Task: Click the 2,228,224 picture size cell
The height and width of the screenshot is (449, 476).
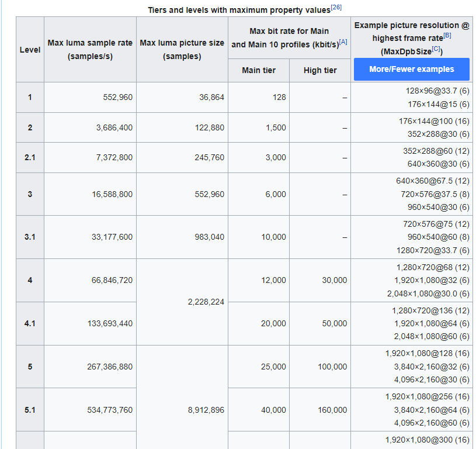Action: [x=182, y=302]
